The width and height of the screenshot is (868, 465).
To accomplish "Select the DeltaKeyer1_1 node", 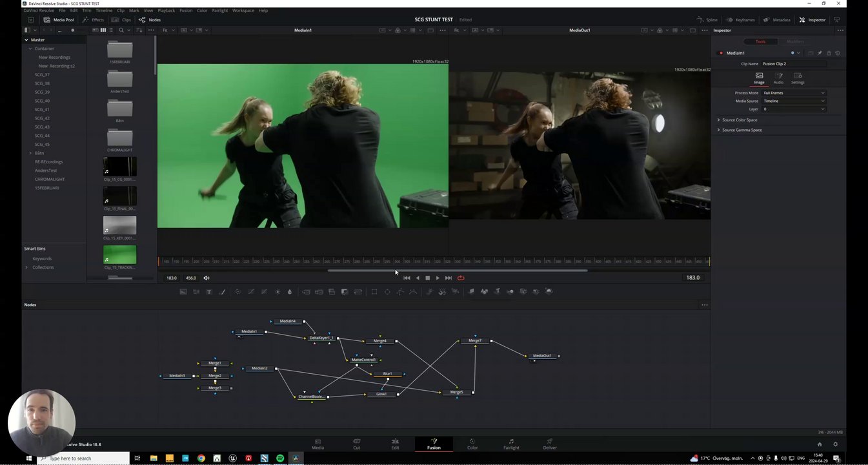I will point(321,338).
